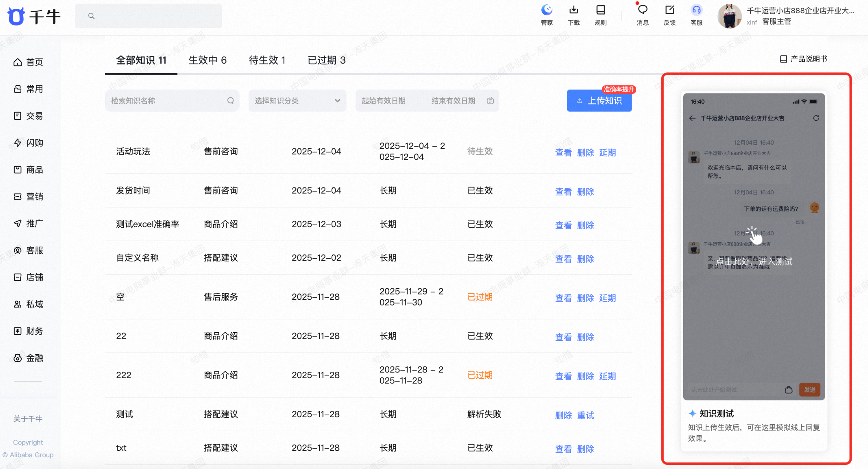Click the bag icon beside 发送

[x=789, y=390]
